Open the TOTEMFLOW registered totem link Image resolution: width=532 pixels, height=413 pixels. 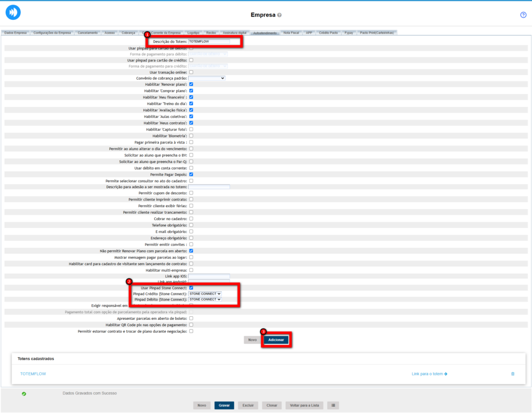32,373
